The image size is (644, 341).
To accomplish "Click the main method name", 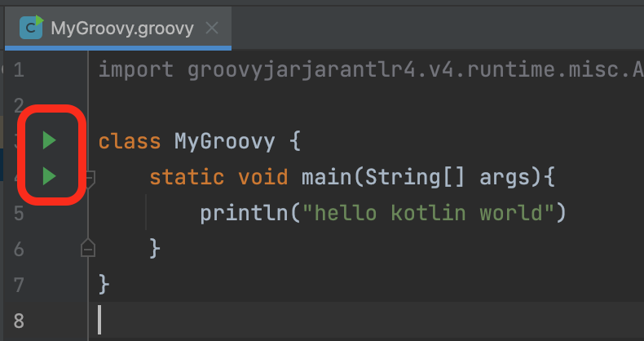I will point(327,178).
